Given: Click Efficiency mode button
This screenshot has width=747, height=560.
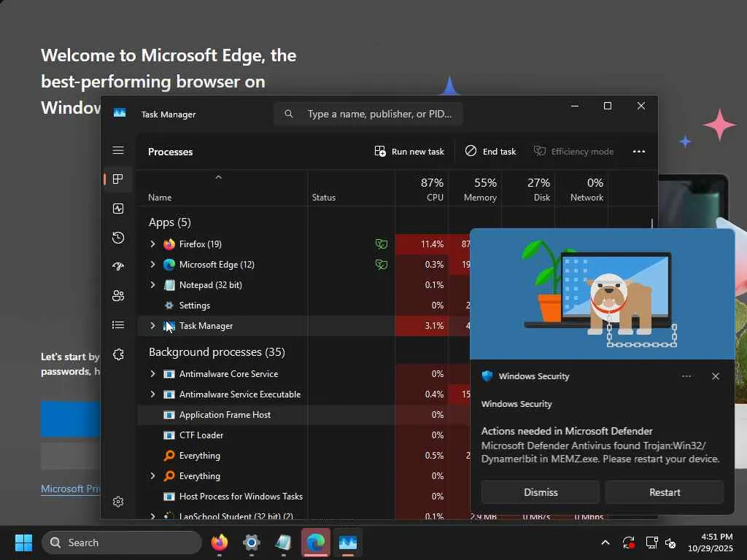Looking at the screenshot, I should 573,152.
